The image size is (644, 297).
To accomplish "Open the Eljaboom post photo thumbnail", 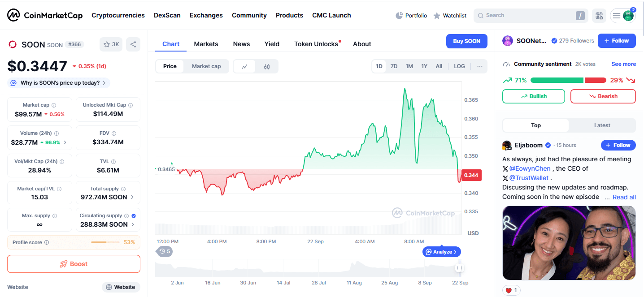I will (x=569, y=243).
